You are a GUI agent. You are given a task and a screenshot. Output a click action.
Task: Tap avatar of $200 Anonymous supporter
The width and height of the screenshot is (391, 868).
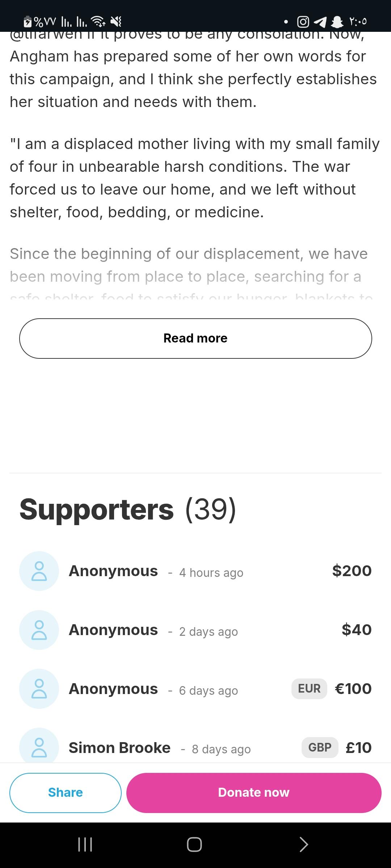(39, 571)
